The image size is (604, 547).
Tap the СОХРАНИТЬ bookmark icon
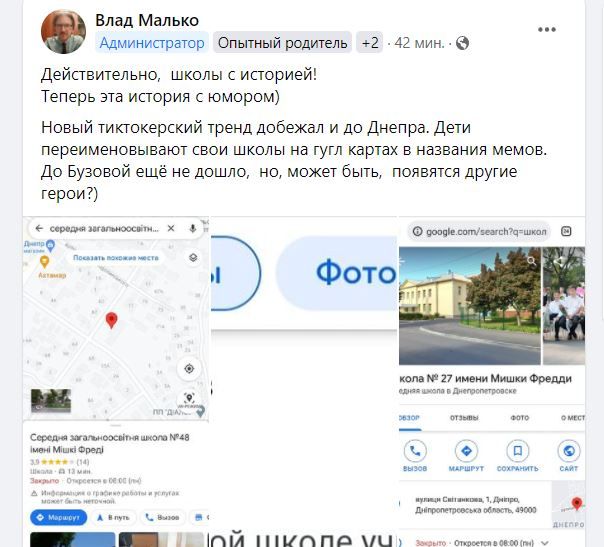(518, 451)
